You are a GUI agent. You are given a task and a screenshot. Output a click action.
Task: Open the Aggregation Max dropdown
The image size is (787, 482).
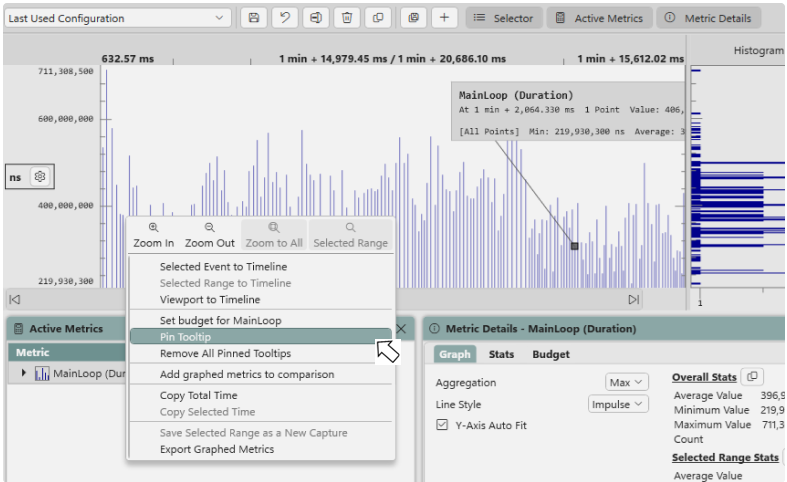click(626, 382)
